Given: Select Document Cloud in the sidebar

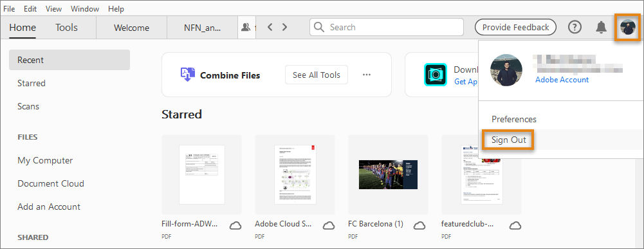Looking at the screenshot, I should [51, 183].
